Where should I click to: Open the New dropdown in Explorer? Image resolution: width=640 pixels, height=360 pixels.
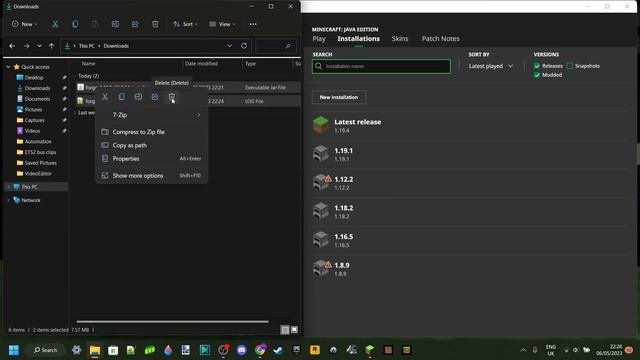pos(24,24)
